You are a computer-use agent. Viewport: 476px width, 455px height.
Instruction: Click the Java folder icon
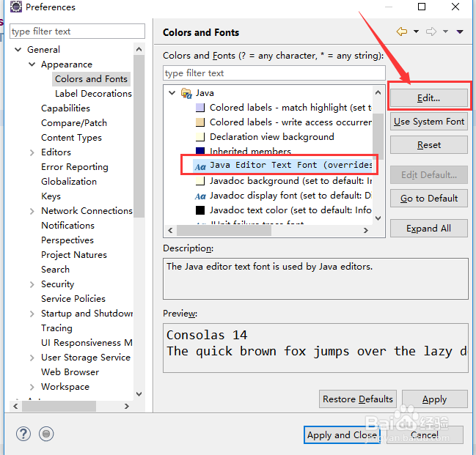[x=186, y=93]
